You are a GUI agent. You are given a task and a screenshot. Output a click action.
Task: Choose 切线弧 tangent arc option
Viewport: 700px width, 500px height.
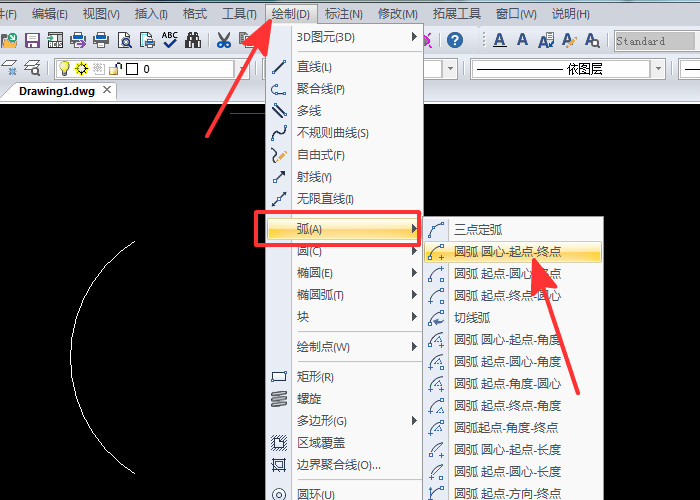coord(472,317)
